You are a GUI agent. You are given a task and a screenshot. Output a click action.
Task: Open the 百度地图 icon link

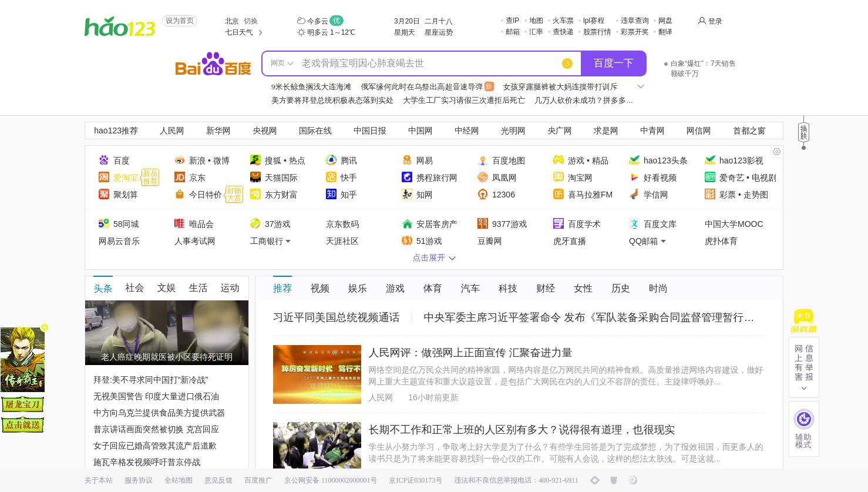(x=483, y=160)
